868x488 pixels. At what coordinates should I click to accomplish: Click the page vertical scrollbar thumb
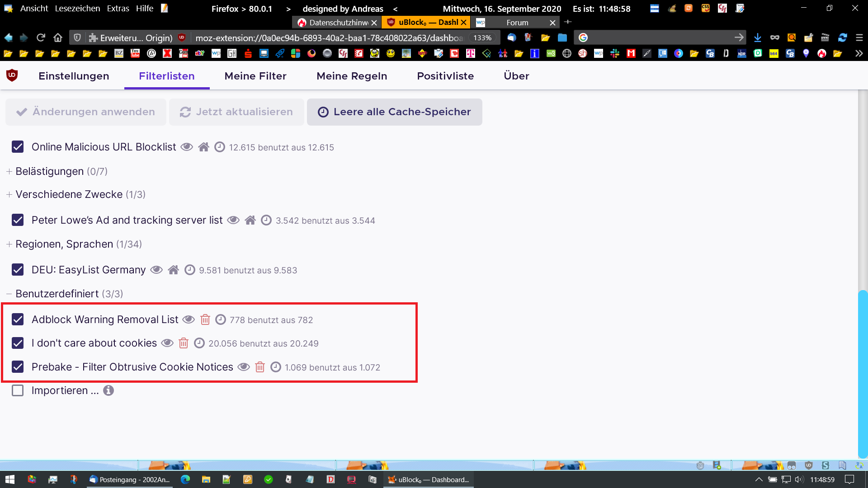coord(863,374)
